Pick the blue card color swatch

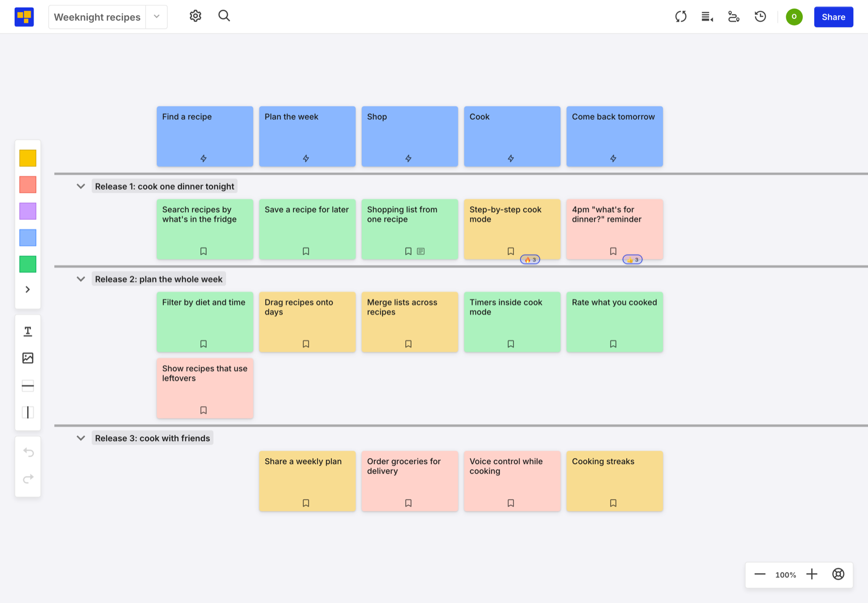pyautogui.click(x=28, y=238)
